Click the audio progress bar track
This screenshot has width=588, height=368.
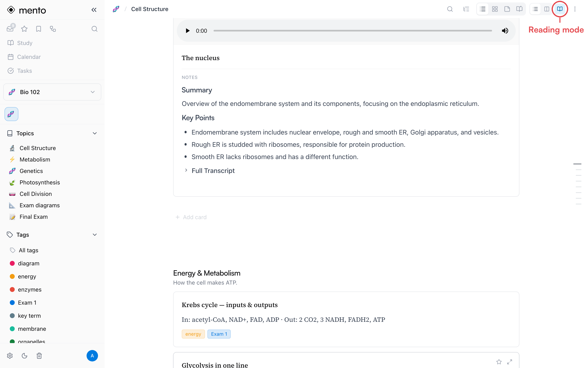(353, 31)
